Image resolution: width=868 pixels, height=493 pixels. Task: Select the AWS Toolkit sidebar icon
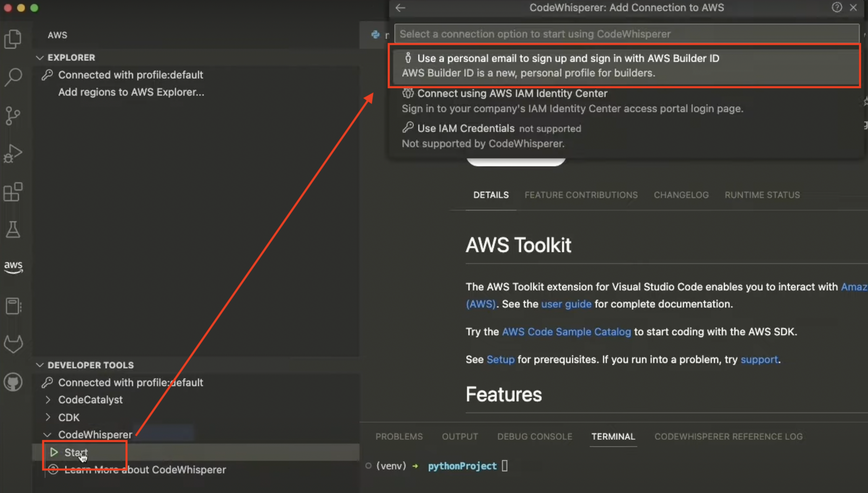click(x=13, y=267)
